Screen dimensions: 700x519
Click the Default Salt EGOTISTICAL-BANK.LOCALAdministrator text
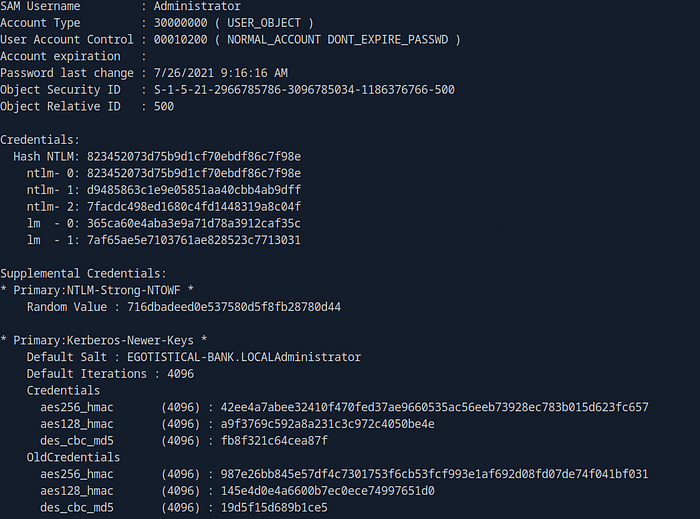click(x=244, y=357)
